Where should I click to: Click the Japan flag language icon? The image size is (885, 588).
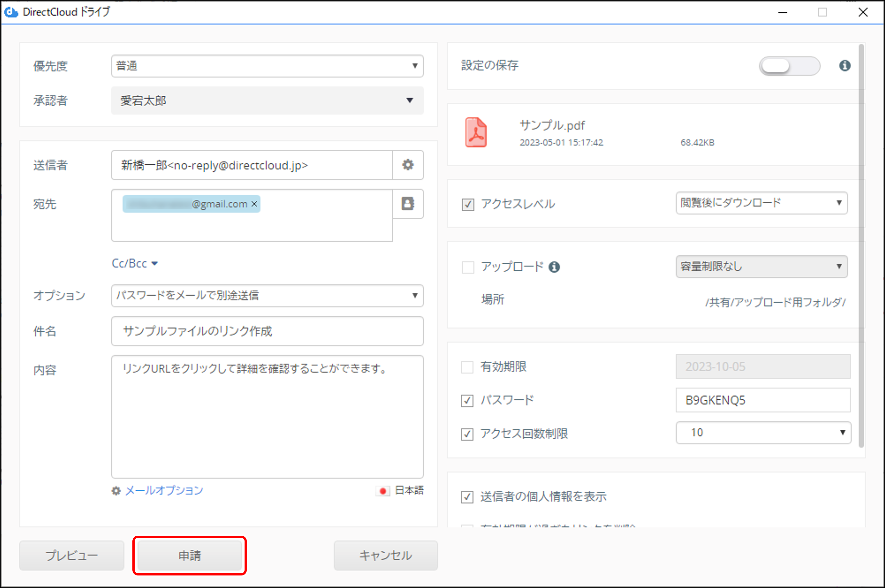pos(383,491)
